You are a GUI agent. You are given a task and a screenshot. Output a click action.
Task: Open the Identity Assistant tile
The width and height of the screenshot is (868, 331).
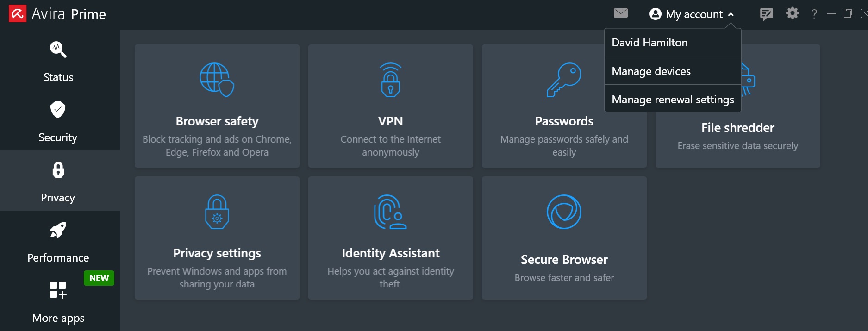pos(391,238)
